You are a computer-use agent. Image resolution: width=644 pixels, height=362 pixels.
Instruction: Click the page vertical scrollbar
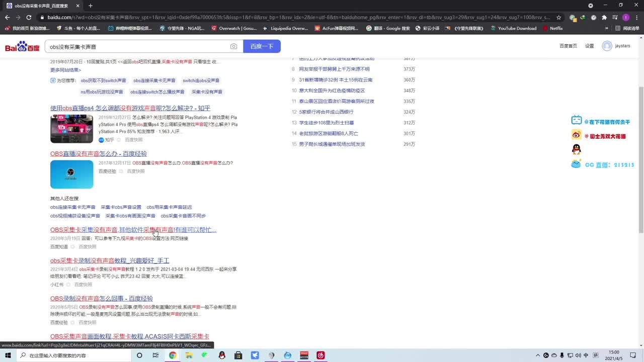[x=640, y=159]
